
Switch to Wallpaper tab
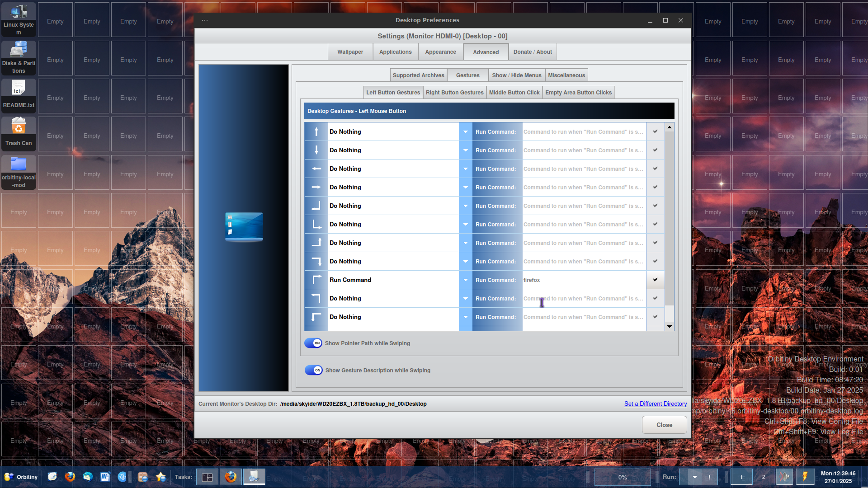point(350,52)
